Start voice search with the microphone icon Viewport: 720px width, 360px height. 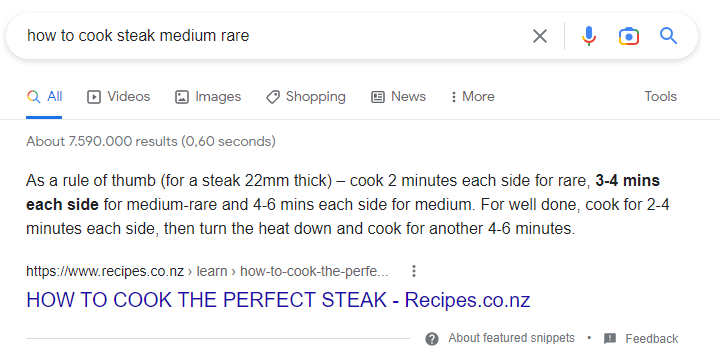[x=589, y=36]
